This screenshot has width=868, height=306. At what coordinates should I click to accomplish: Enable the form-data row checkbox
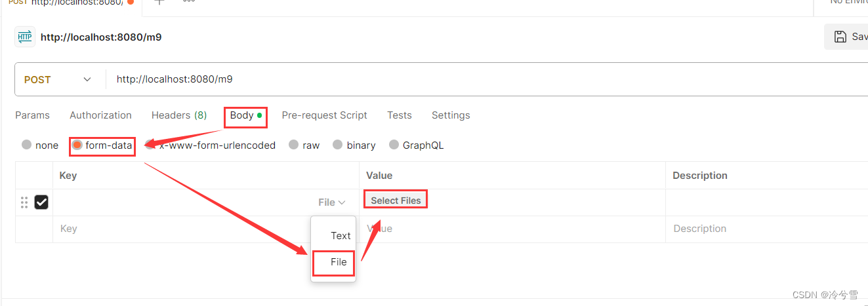pyautogui.click(x=41, y=202)
